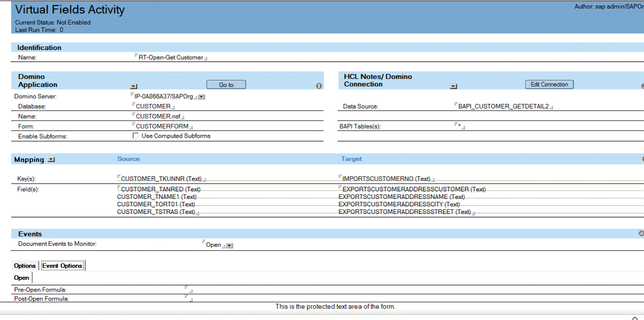
Task: Click the key target IMPORTSCUSTOMERNO field
Action: [386, 179]
